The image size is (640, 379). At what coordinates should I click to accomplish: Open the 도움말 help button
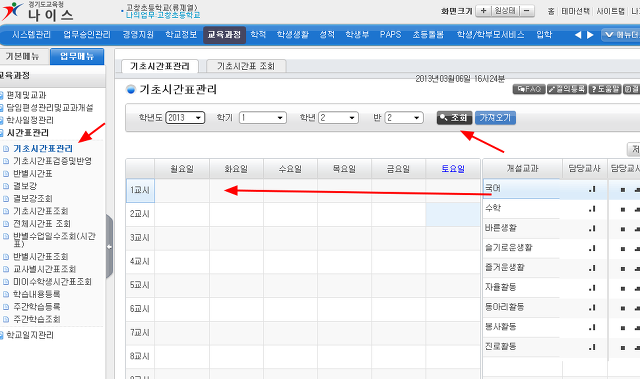pos(605,89)
